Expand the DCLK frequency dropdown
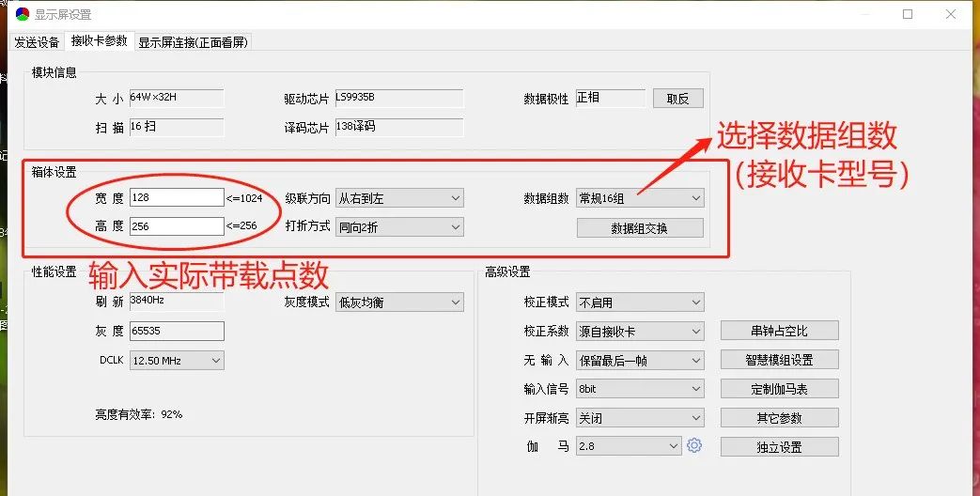 coord(177,361)
